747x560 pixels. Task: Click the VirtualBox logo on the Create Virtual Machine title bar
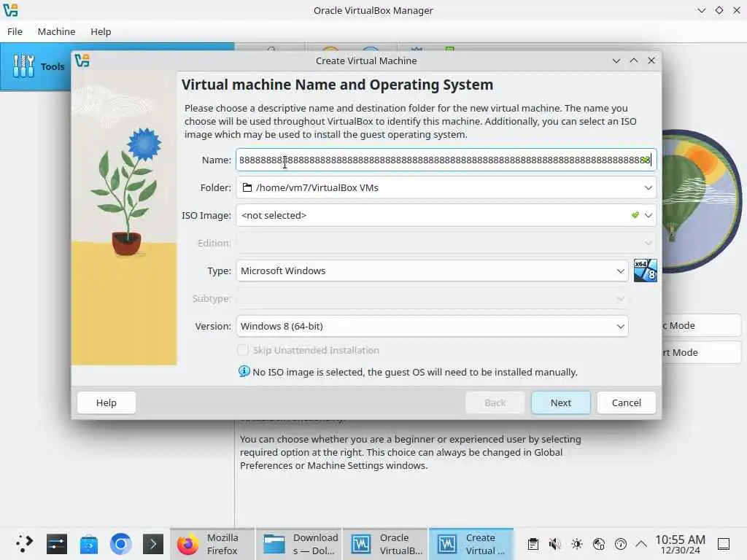(x=82, y=61)
